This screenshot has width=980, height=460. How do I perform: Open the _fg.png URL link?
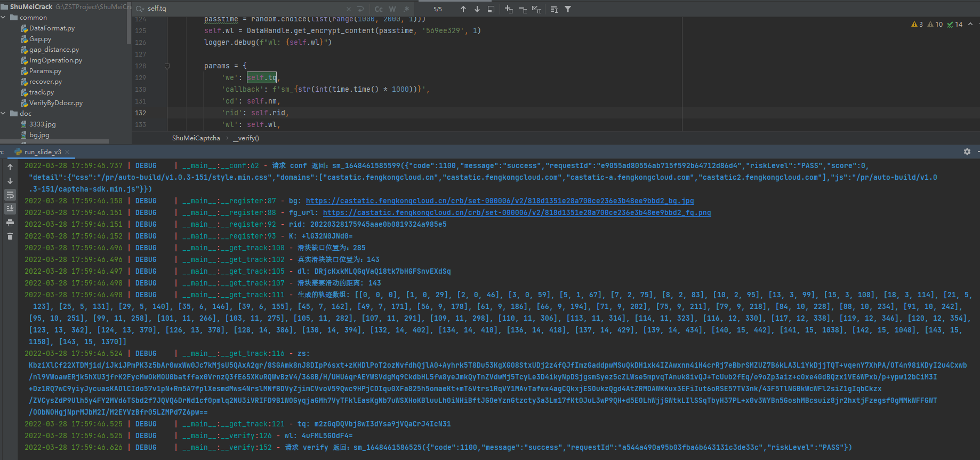pos(517,213)
